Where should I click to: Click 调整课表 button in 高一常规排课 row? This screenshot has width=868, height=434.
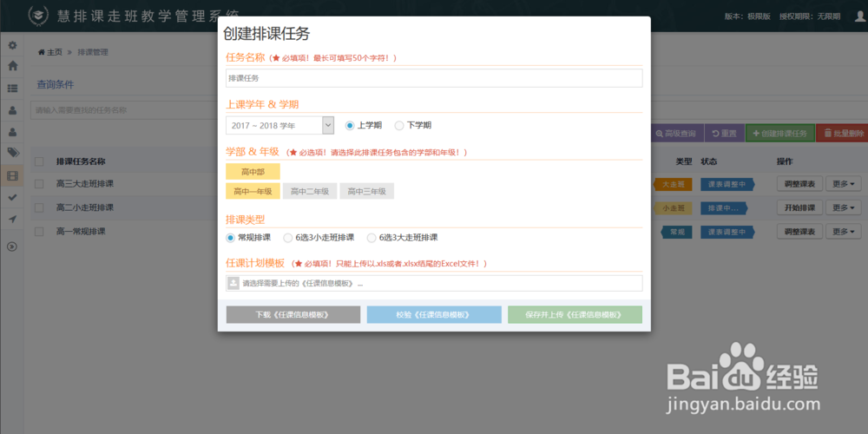coord(800,232)
